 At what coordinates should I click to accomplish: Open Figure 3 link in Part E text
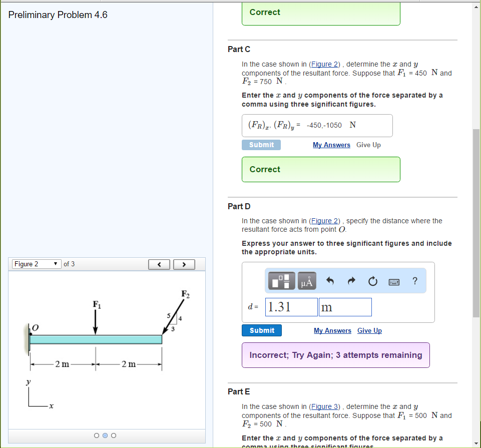point(324,406)
